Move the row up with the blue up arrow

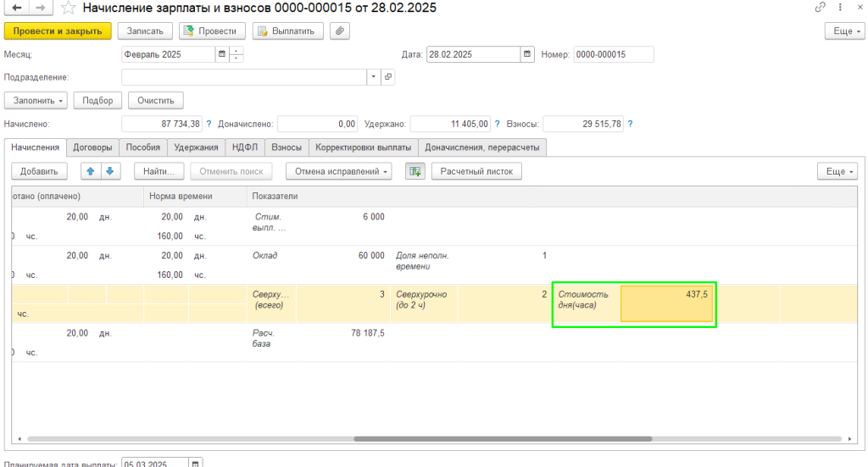point(91,171)
